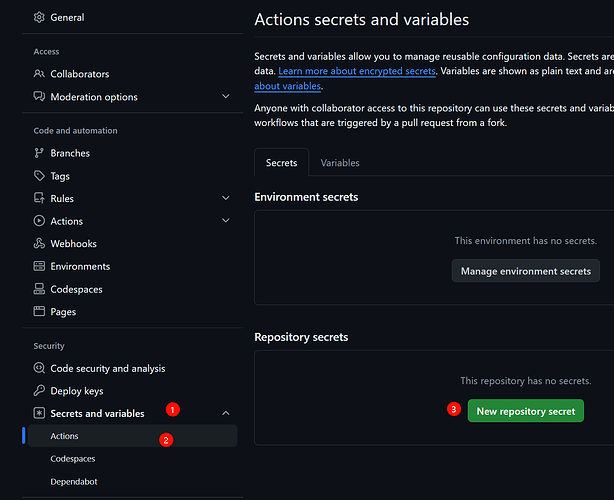Select Dependabot under Secrets and variables
Screen dimensions: 614x500
click(74, 482)
